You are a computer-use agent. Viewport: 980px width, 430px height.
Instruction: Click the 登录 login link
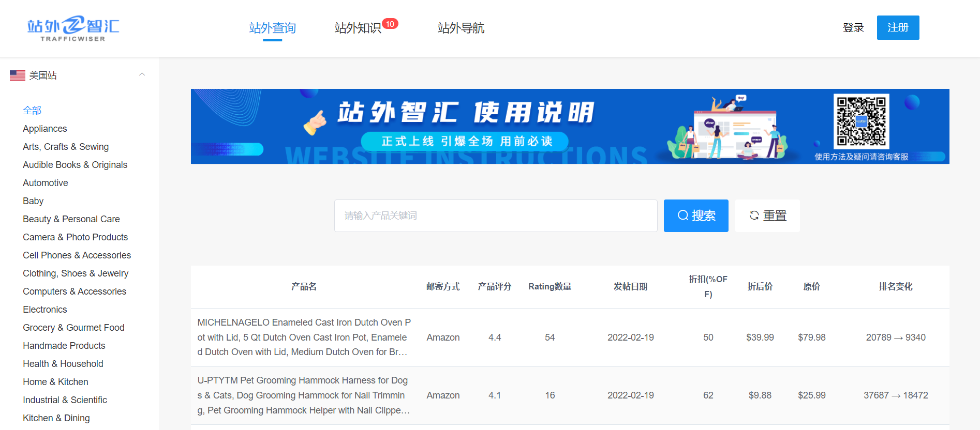pyautogui.click(x=853, y=28)
